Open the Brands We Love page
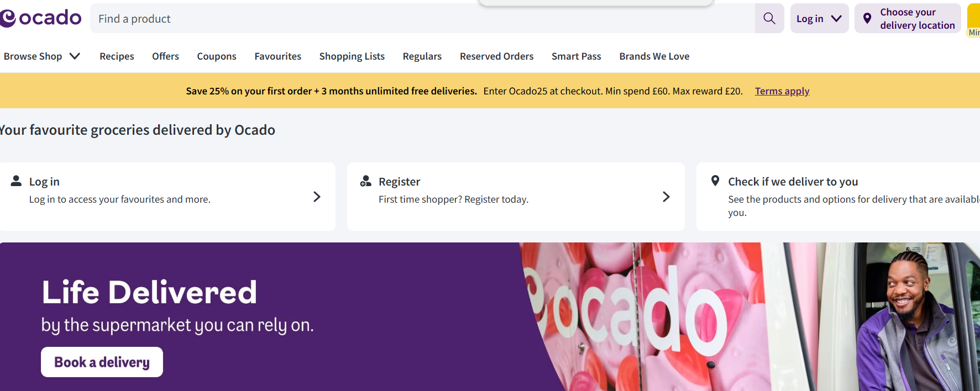 (654, 56)
